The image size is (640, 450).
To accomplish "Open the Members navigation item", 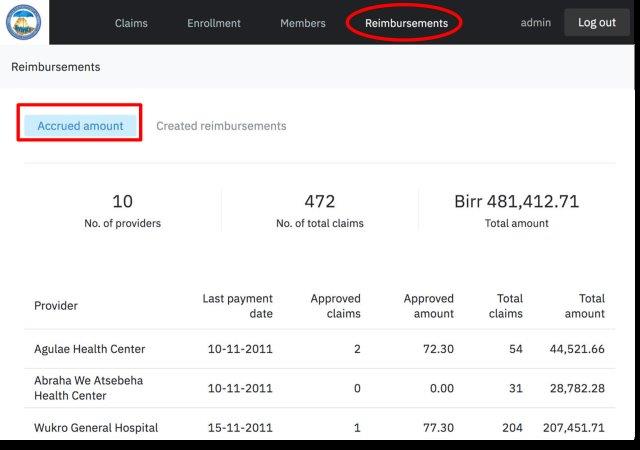I will 303,23.
